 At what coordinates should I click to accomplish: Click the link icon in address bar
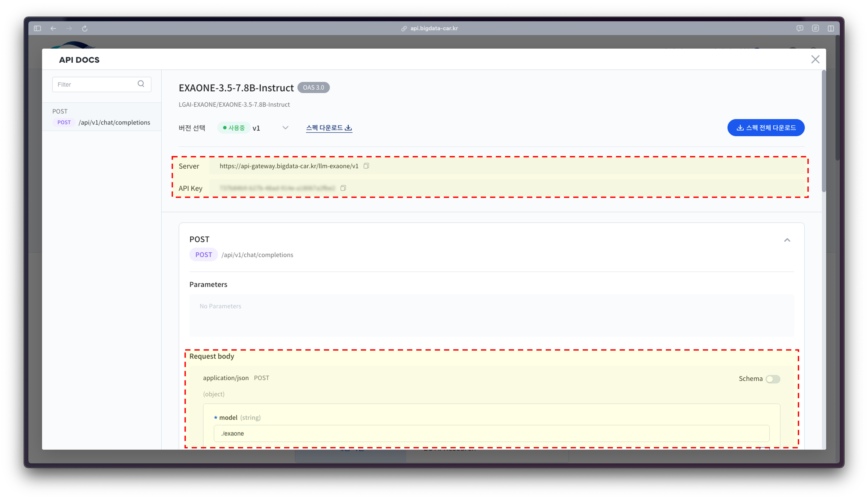point(404,28)
